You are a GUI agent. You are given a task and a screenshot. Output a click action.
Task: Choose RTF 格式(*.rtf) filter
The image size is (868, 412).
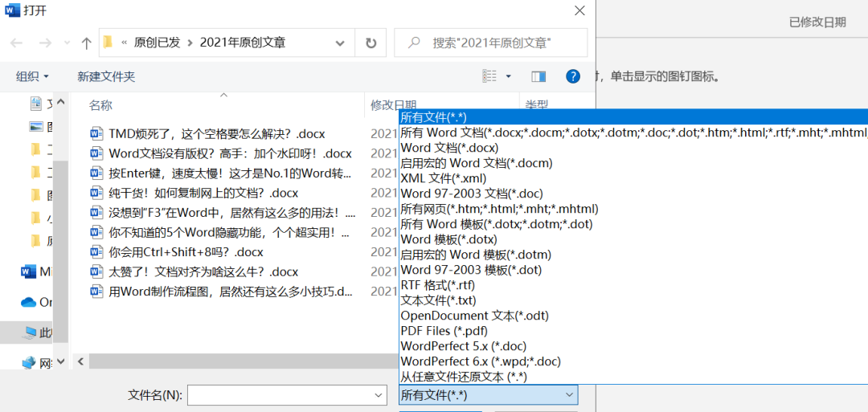tap(633, 285)
